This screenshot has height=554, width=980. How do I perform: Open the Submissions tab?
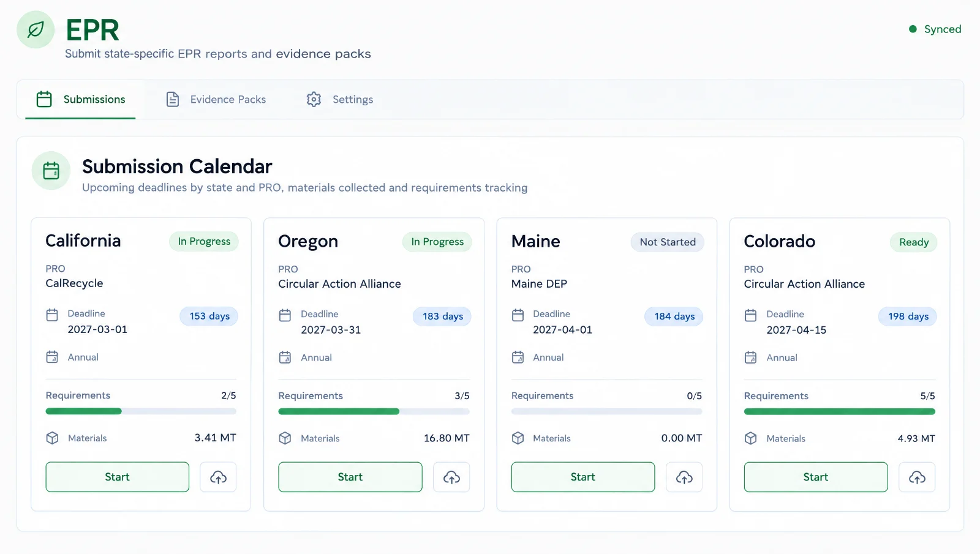tap(80, 99)
